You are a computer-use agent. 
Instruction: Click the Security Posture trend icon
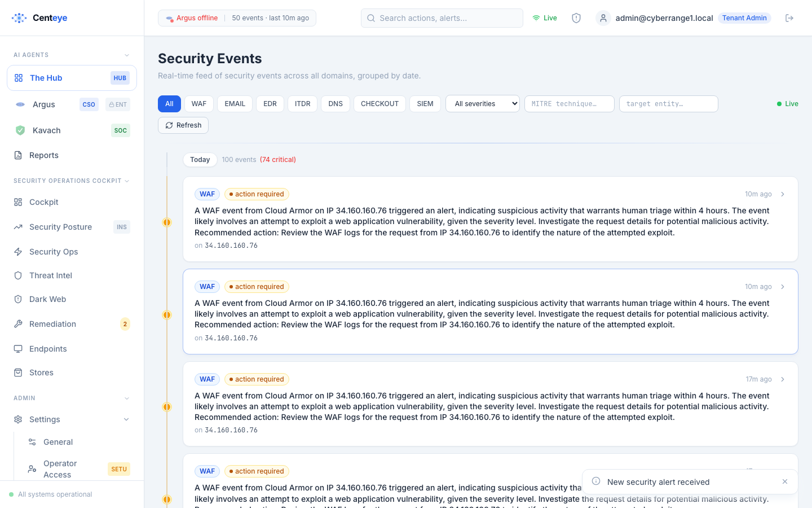[18, 227]
